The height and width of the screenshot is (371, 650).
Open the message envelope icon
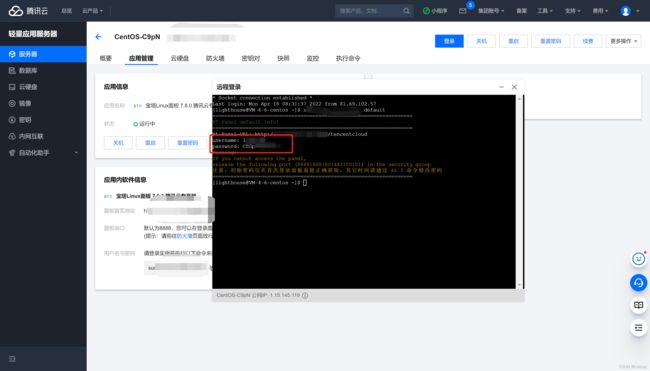click(463, 11)
